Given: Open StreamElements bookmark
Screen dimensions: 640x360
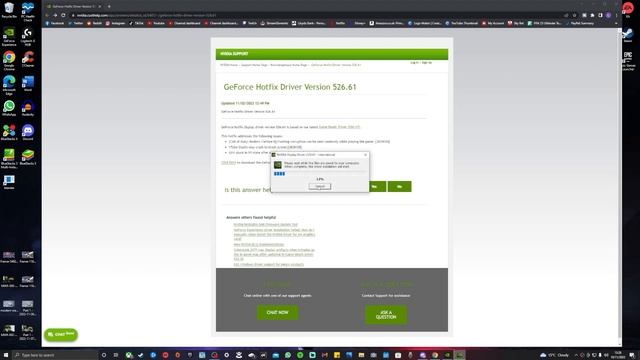Looking at the screenshot, I should [274, 23].
